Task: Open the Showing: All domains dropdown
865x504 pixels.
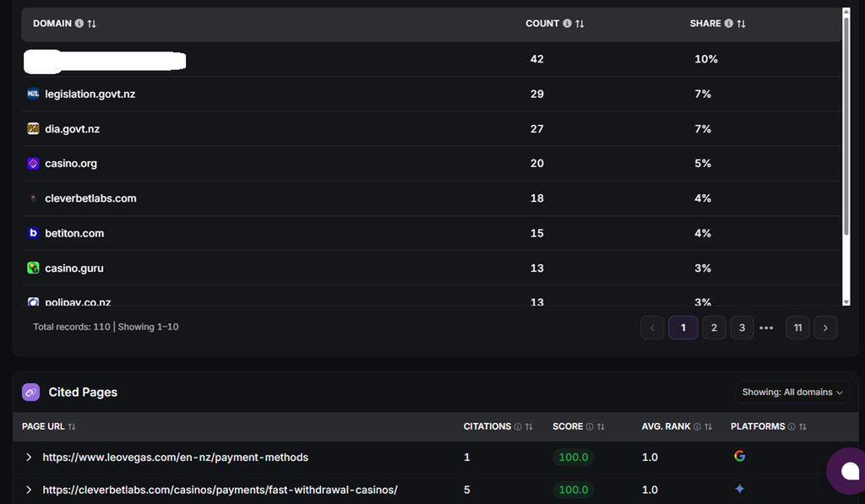Action: pyautogui.click(x=792, y=392)
